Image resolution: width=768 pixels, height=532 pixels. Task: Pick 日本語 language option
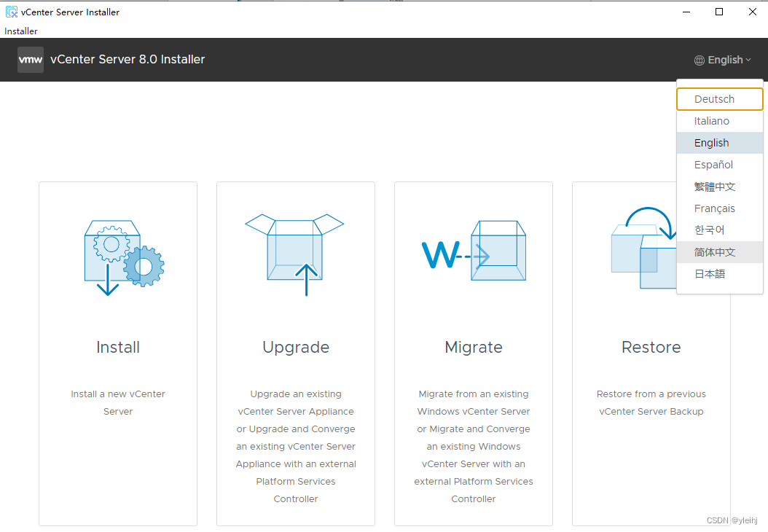pos(719,274)
